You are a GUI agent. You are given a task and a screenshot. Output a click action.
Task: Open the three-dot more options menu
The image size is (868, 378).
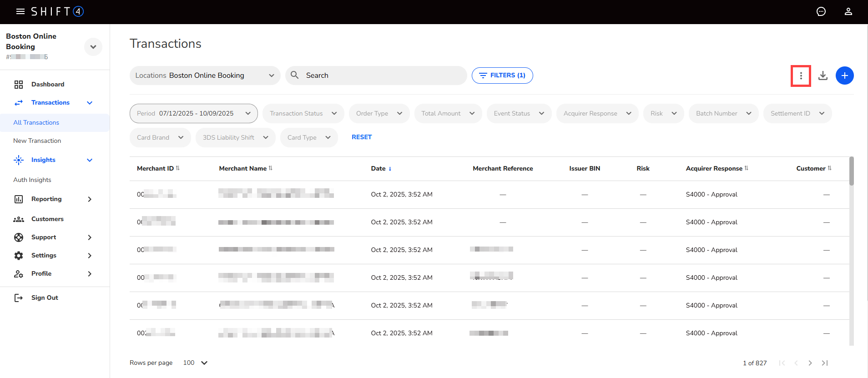(x=801, y=76)
